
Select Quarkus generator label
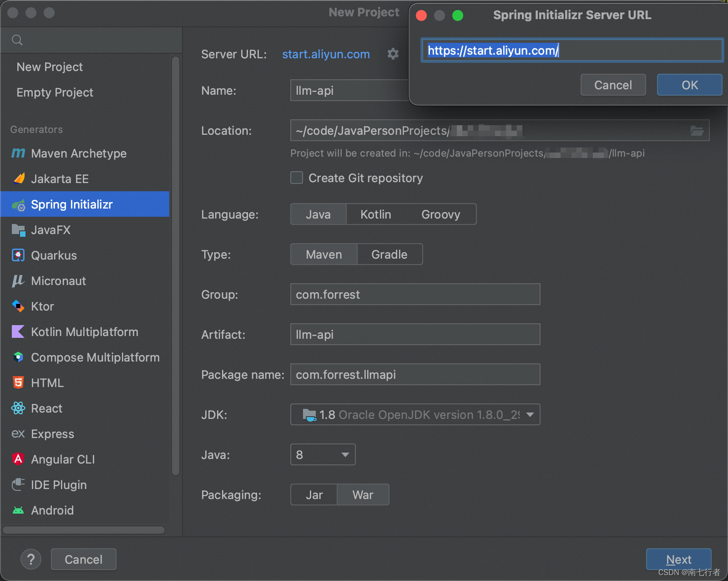coord(54,255)
